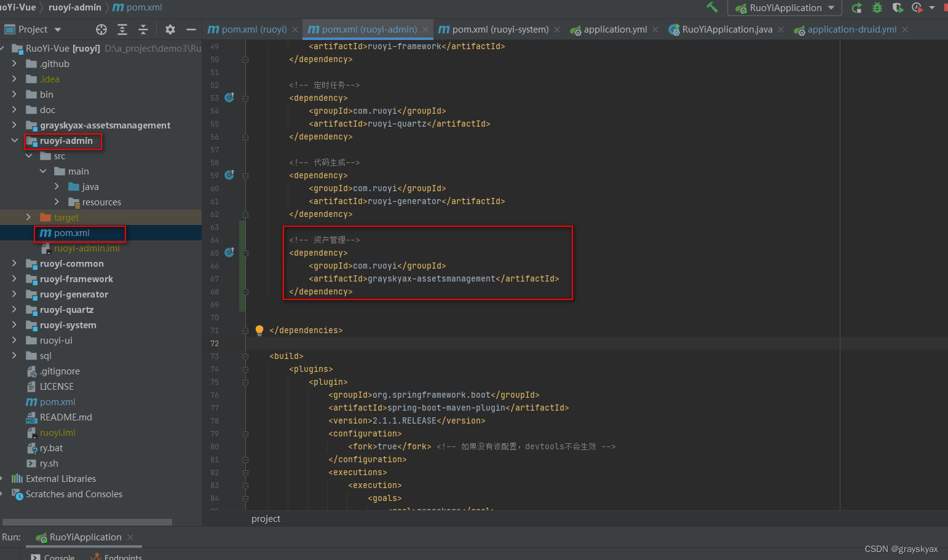Click the Collapse All icon in Project panel
The width and height of the screenshot is (948, 560).
[143, 30]
